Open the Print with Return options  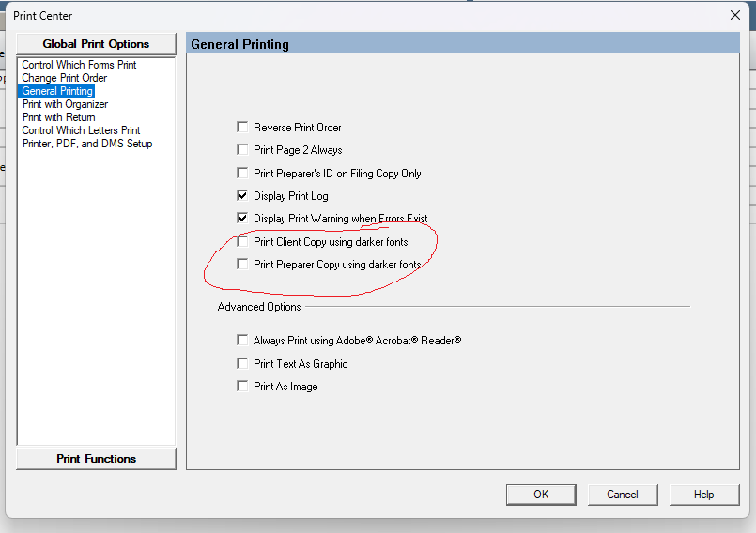(x=58, y=117)
